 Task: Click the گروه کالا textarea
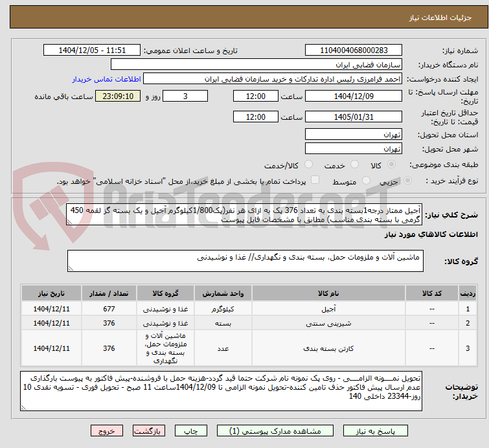tap(245, 261)
